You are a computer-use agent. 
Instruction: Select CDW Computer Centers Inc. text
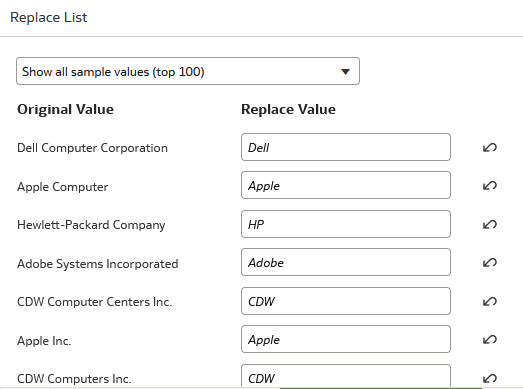[x=95, y=302]
